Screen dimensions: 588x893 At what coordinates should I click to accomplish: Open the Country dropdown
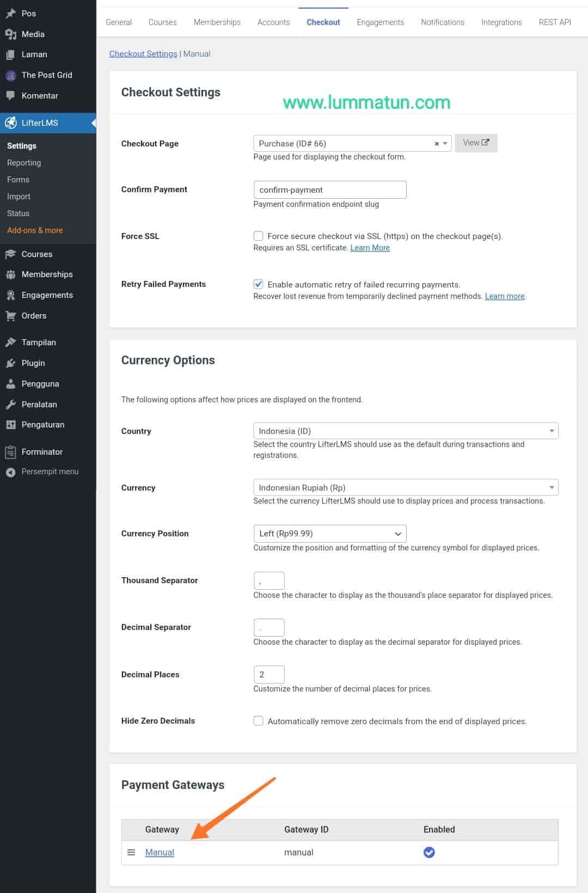406,431
